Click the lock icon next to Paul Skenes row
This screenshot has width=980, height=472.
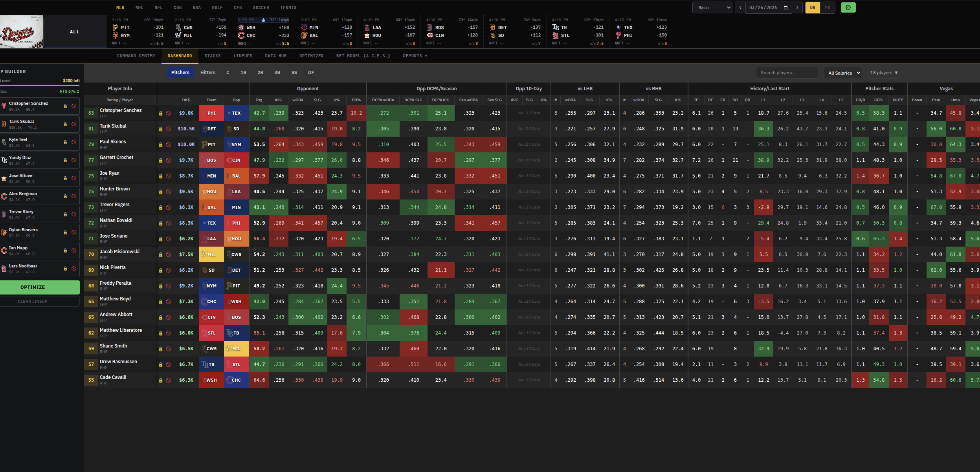(161, 144)
